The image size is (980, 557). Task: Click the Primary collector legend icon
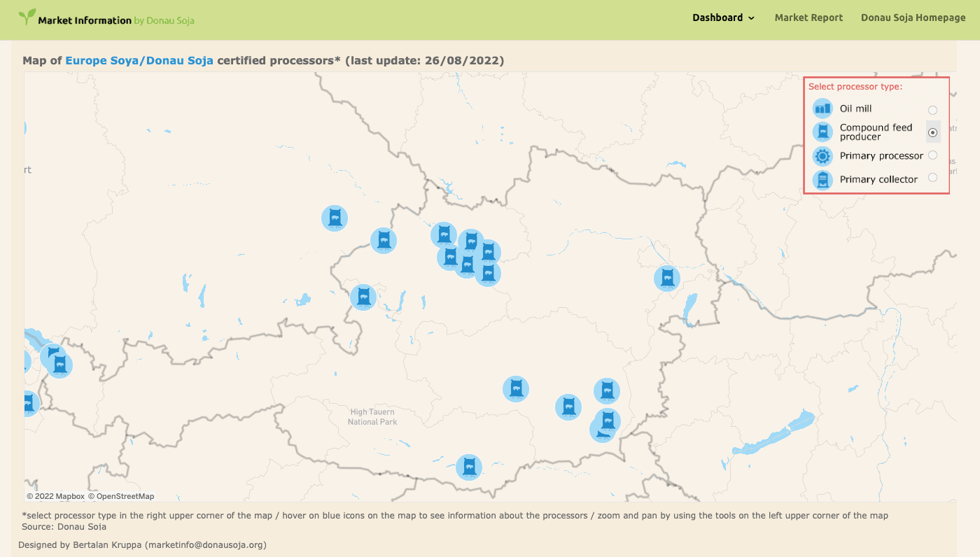click(822, 179)
